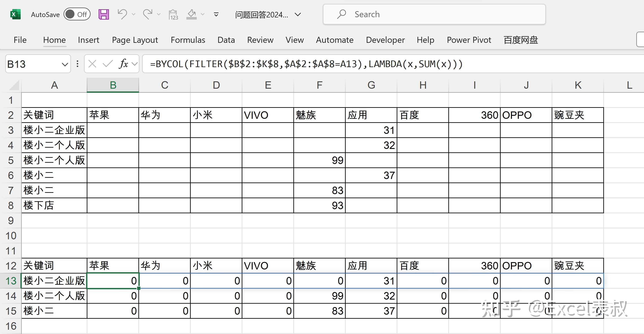Open the Undo history dropdown arrow
The image size is (644, 334).
133,14
